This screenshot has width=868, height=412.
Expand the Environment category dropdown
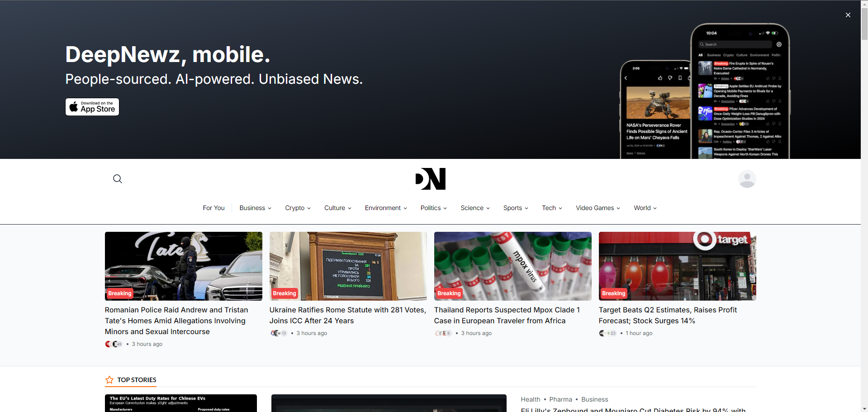click(x=386, y=208)
